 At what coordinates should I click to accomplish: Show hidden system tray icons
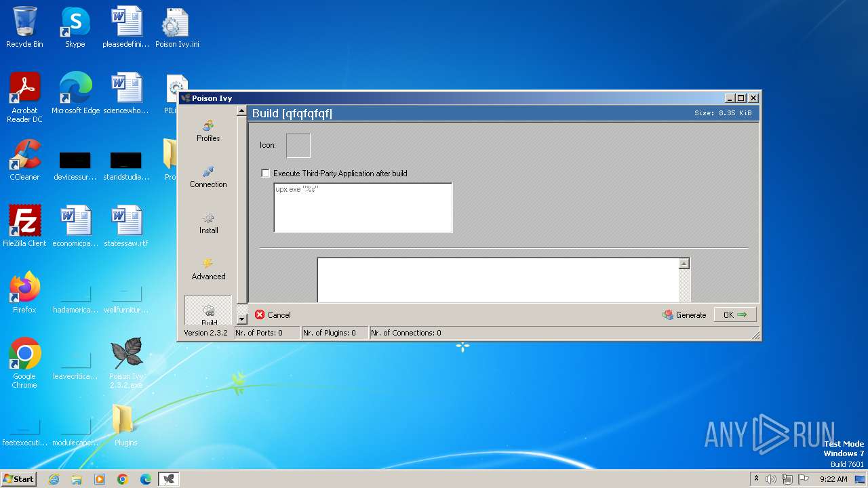[x=756, y=479]
